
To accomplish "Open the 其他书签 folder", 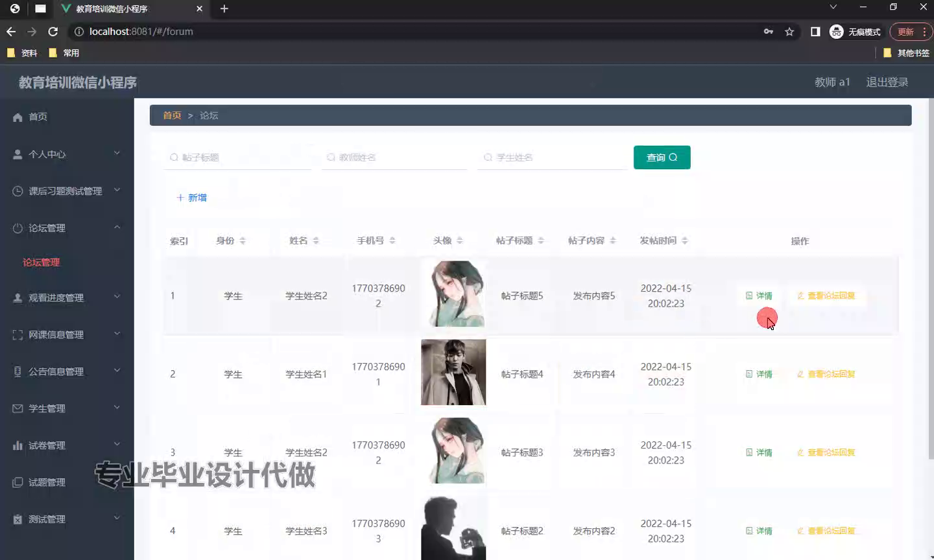I will pos(906,52).
